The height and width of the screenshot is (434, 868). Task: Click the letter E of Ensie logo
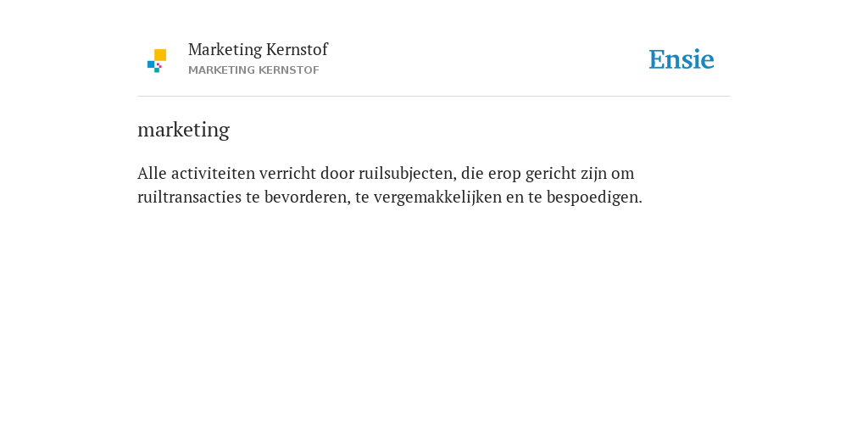[x=657, y=59]
